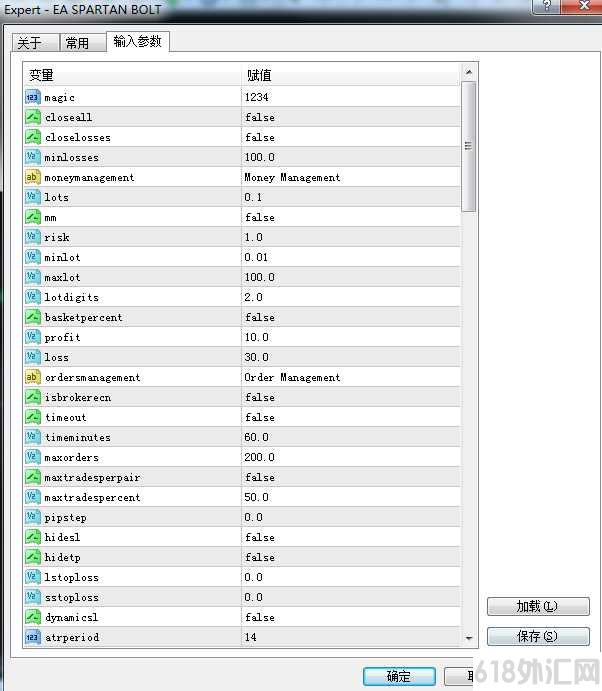Image resolution: width=602 pixels, height=691 pixels.
Task: Select the timeminutes value 60.0
Action: [x=256, y=437]
